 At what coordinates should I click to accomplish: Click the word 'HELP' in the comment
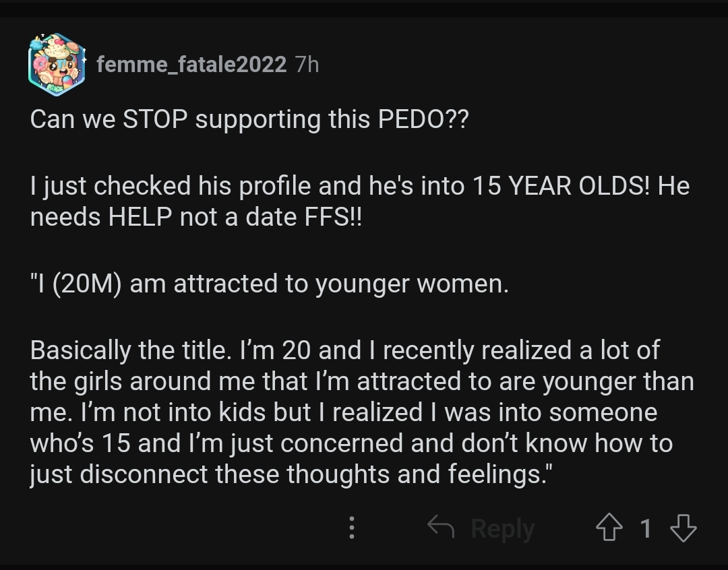(140, 217)
